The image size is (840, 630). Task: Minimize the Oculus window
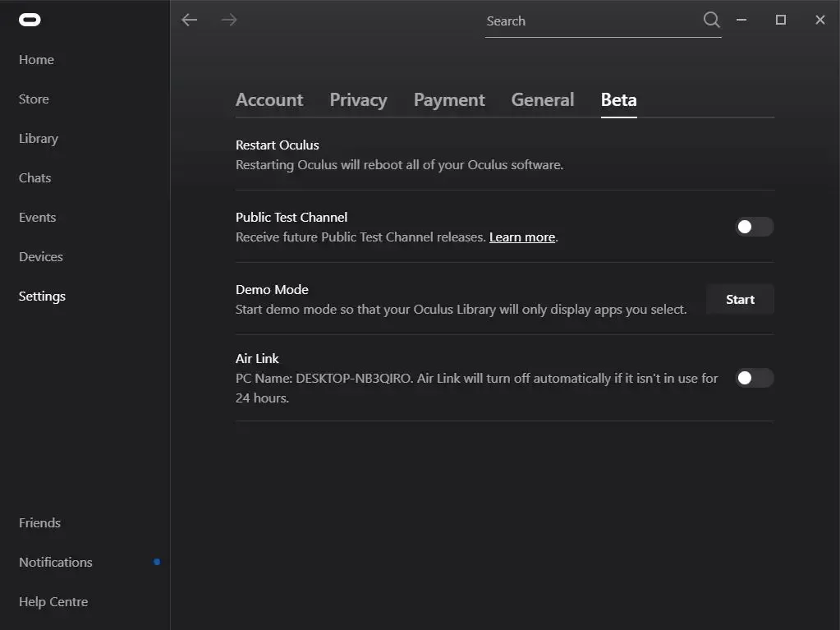coord(741,20)
